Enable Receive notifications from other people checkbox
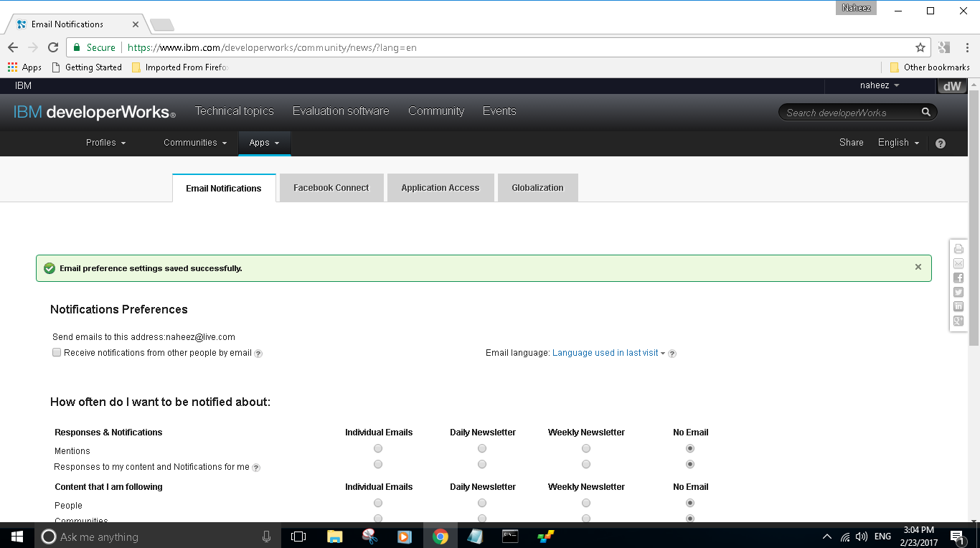 tap(57, 352)
